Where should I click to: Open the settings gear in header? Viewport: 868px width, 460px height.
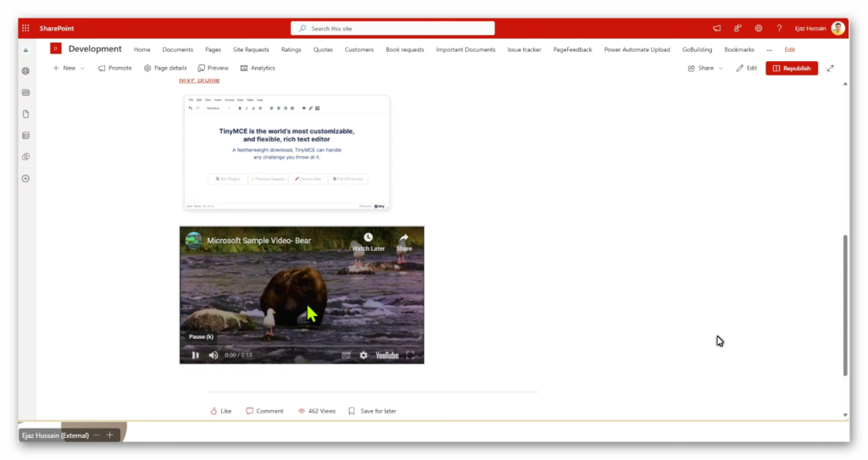[x=759, y=28]
